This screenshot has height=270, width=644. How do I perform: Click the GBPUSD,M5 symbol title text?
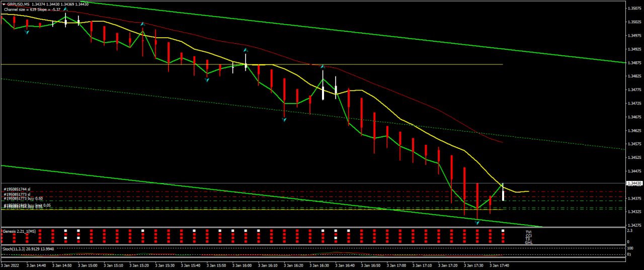pos(18,4)
